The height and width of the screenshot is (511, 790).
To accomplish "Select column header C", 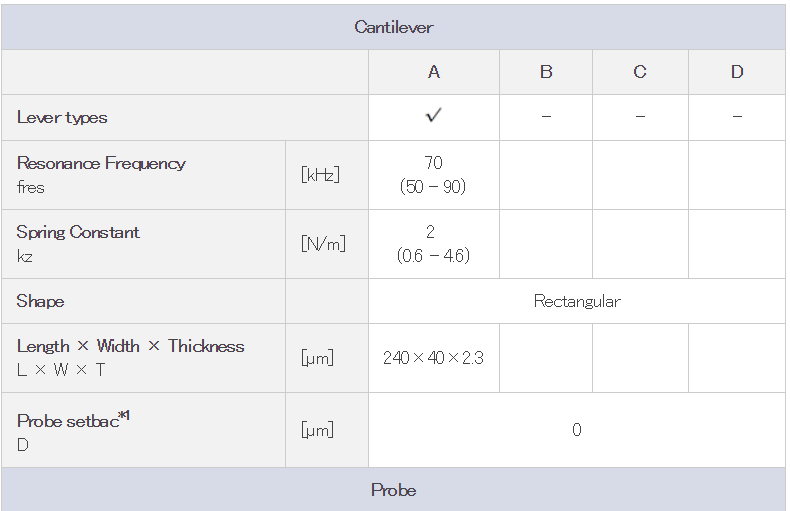I will click(x=640, y=72).
